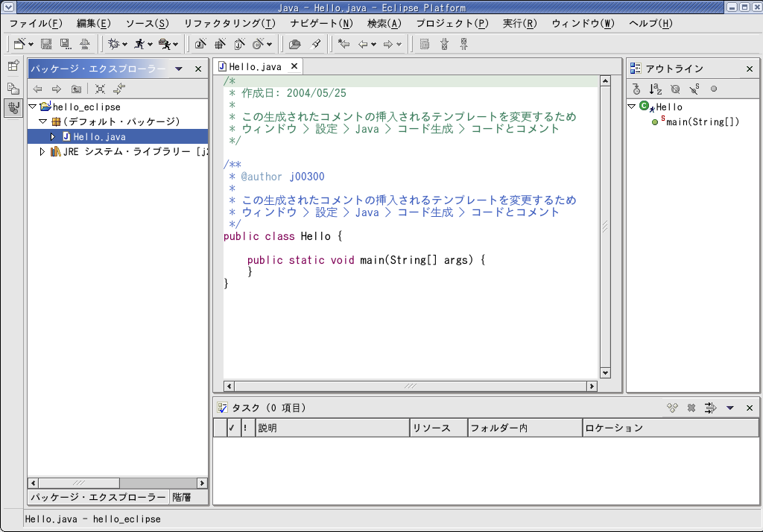Open the Tasks view menu triangle

(x=730, y=408)
